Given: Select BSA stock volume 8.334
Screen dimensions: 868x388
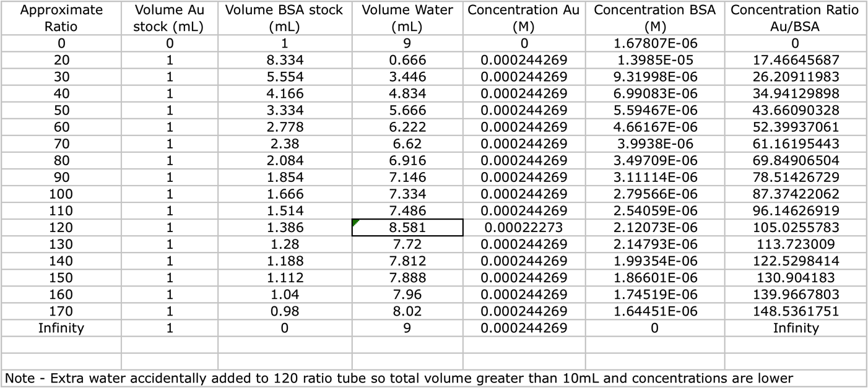Looking at the screenshot, I should click(284, 60).
